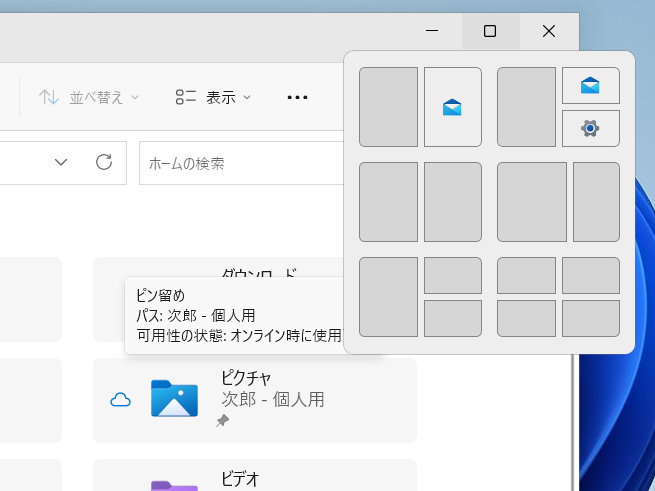
Task: Click the minimize window button
Action: click(x=432, y=31)
